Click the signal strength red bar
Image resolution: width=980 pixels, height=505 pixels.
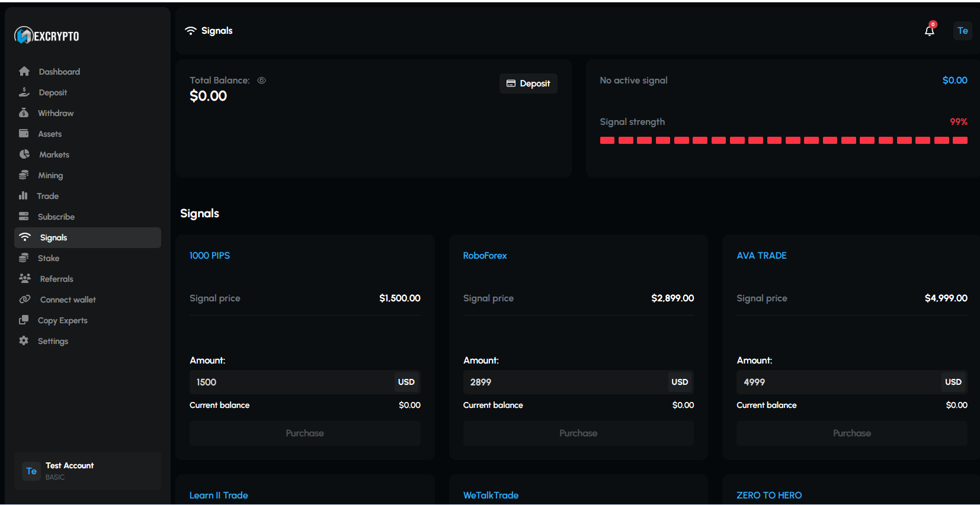[x=783, y=140]
